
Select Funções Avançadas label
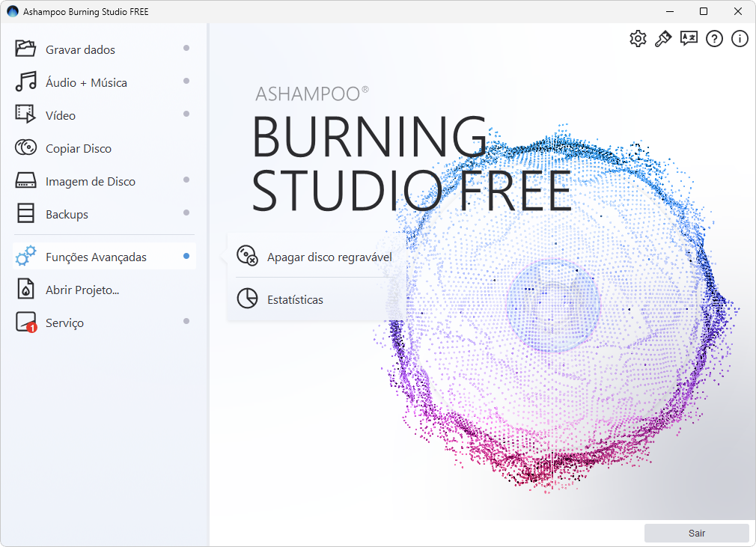click(x=96, y=257)
